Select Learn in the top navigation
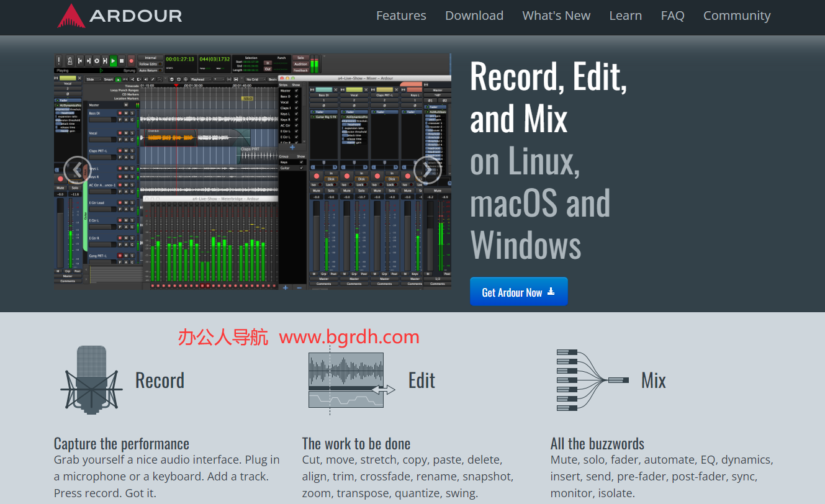Viewport: 825px width, 504px height. (x=625, y=16)
